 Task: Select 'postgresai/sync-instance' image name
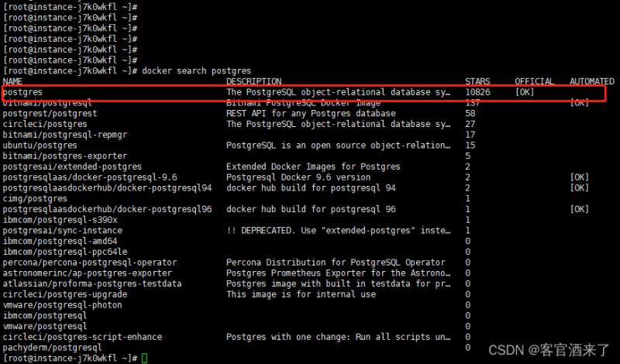pyautogui.click(x=63, y=232)
